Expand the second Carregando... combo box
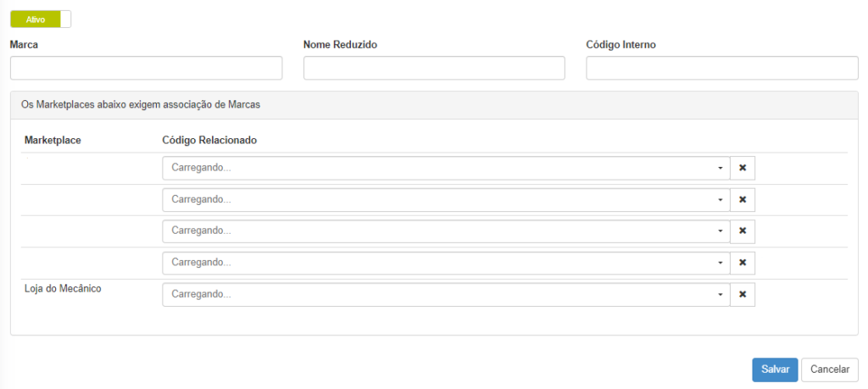This screenshot has width=868, height=389. [446, 199]
